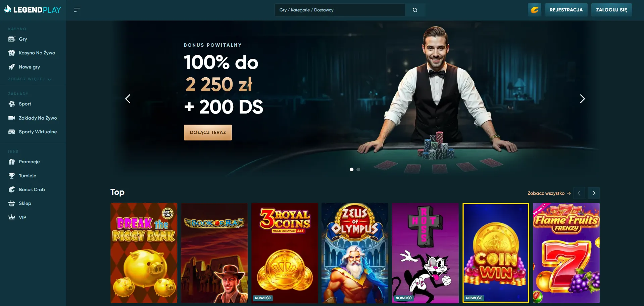Show previous banner slide arrow
Image resolution: width=644 pixels, height=306 pixels.
(128, 99)
